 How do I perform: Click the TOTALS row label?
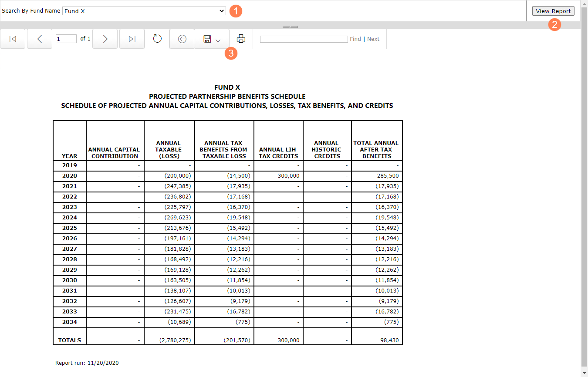70,340
